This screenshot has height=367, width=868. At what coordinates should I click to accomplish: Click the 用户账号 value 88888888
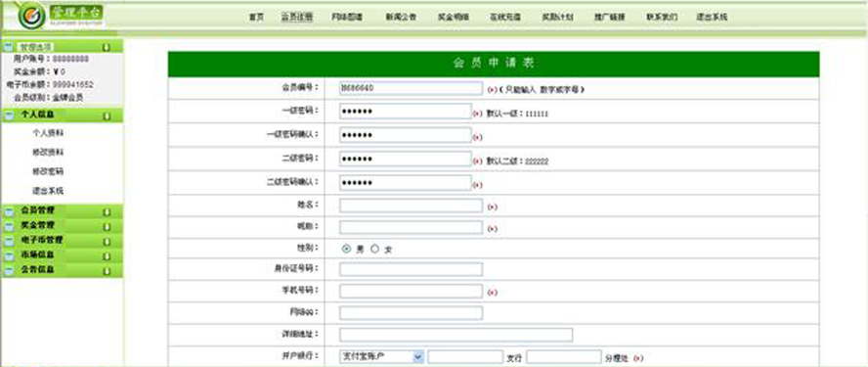click(70, 59)
